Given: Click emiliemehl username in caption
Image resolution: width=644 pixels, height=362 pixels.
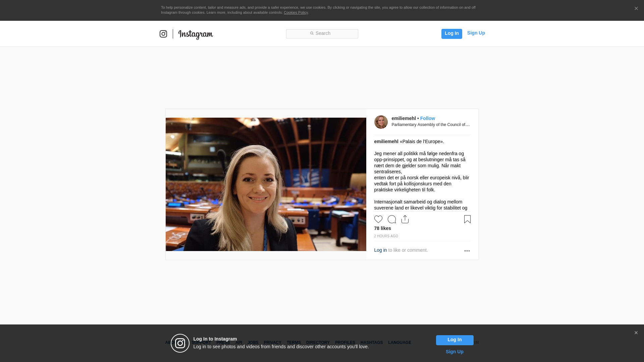Looking at the screenshot, I should click(x=386, y=141).
